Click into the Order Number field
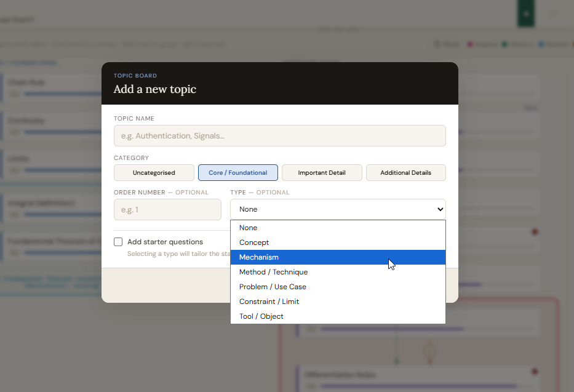This screenshot has height=392, width=574. (x=167, y=210)
